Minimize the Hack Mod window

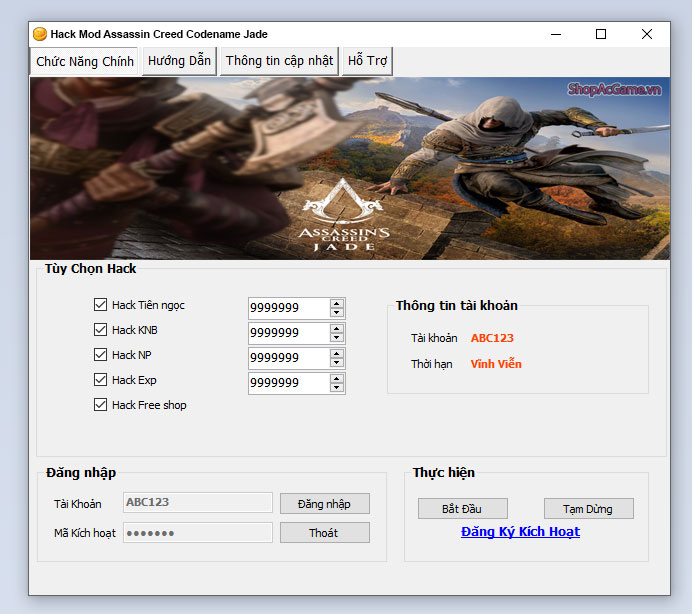(x=556, y=34)
